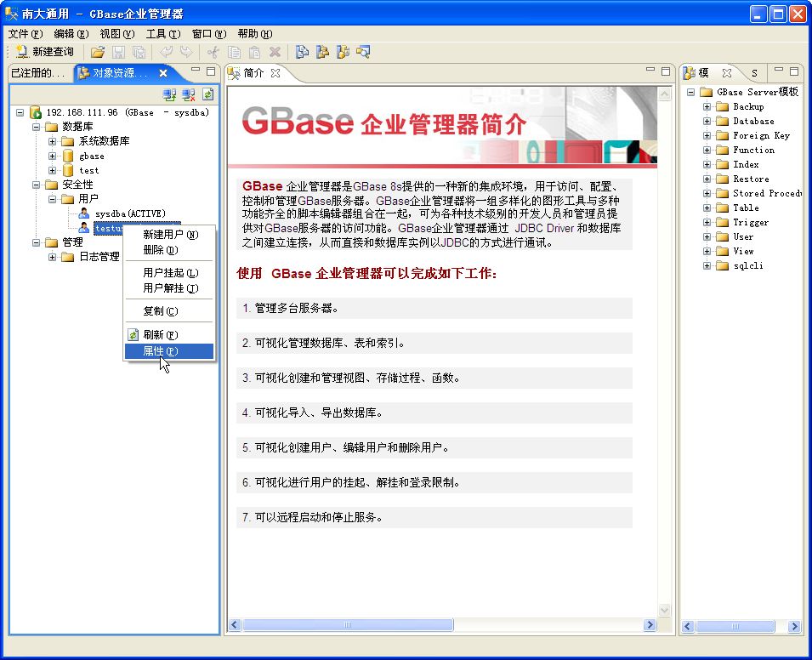Switch to the 已注册的 tab
Screen dimensions: 812x660
(x=38, y=73)
